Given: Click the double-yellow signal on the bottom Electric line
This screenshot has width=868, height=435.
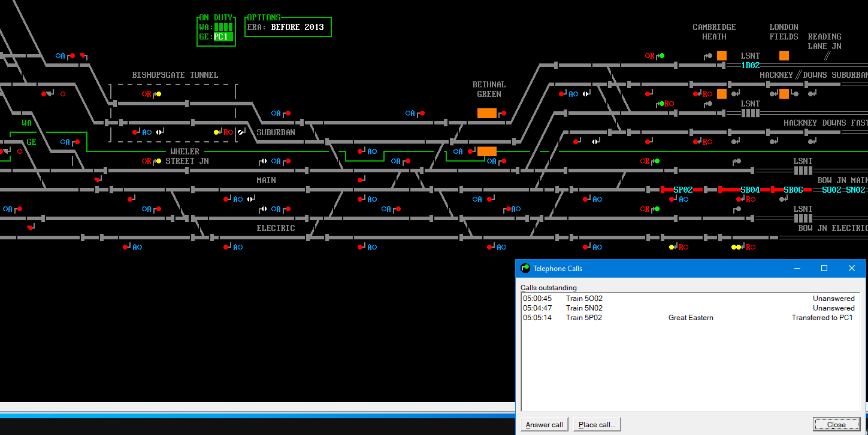Looking at the screenshot, I should point(736,247).
